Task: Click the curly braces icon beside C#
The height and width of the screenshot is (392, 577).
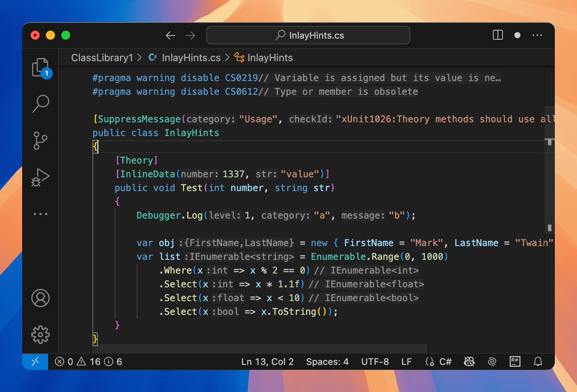Action: click(430, 361)
